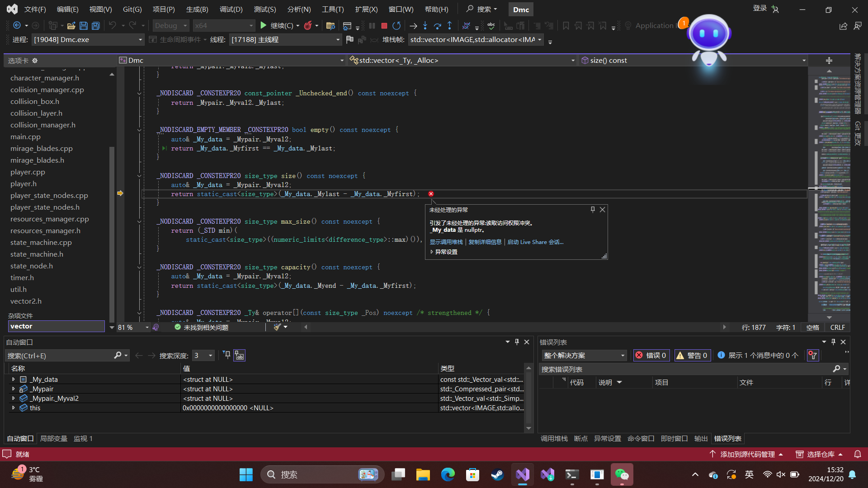The width and height of the screenshot is (868, 488).
Task: Click the Save file icon
Action: [x=84, y=26]
